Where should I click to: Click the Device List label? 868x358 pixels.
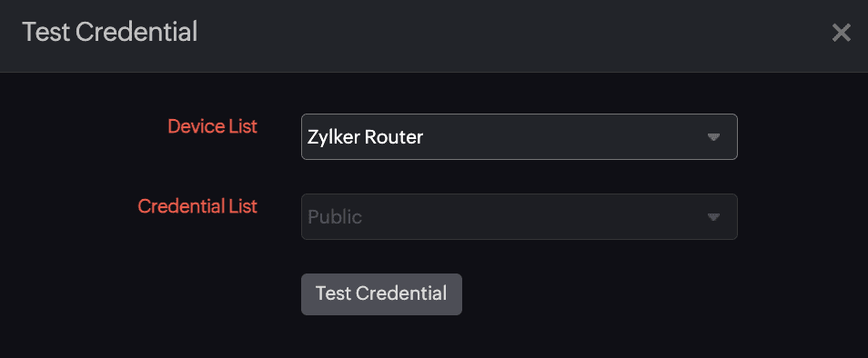pyautogui.click(x=213, y=126)
